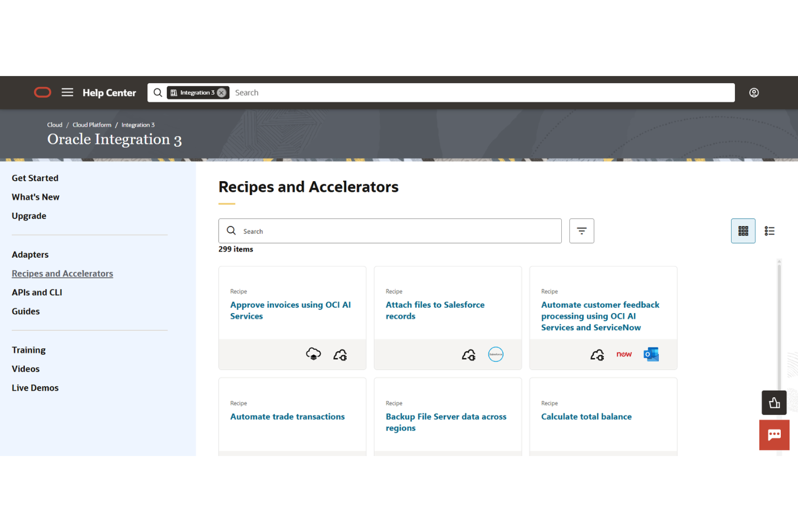Open Training in the sidebar
This screenshot has height=532, width=798.
(x=29, y=350)
